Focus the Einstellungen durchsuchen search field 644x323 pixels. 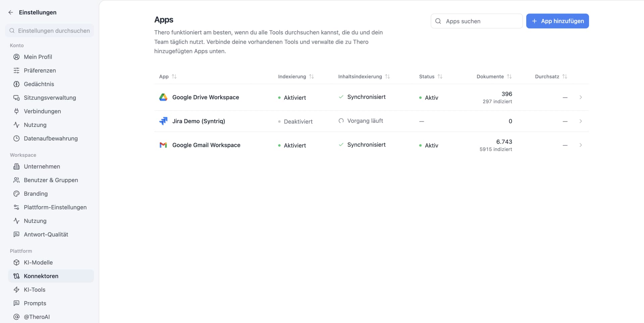50,31
